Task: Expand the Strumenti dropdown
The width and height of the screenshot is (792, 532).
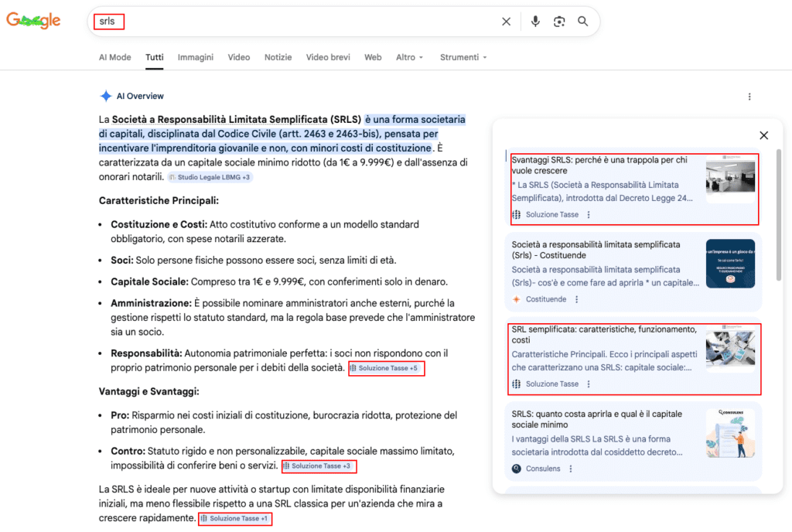Action: [x=463, y=57]
